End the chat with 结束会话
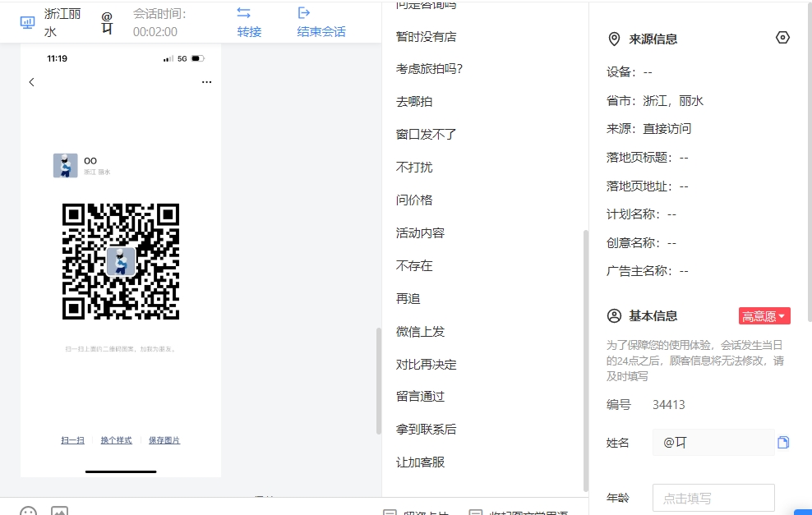The height and width of the screenshot is (515, 812). (x=321, y=23)
